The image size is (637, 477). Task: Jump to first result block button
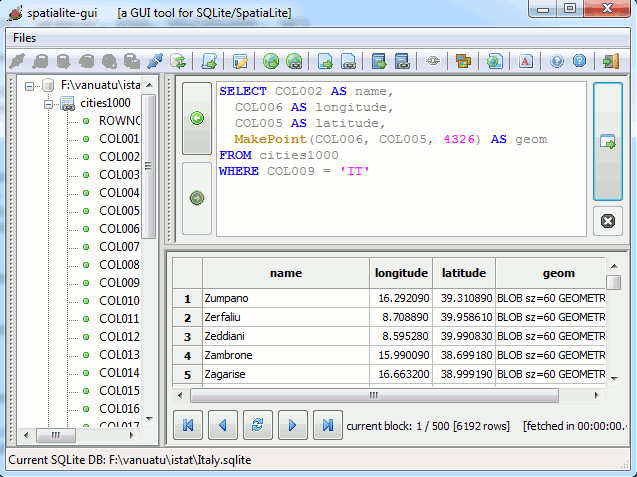tap(188, 425)
